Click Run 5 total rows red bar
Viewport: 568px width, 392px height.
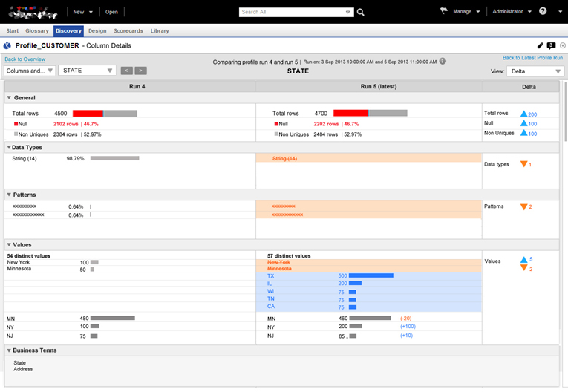click(x=350, y=113)
